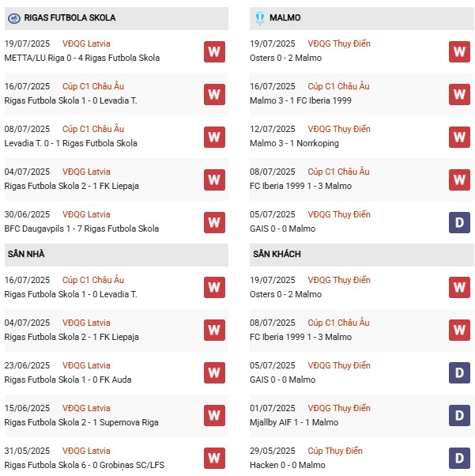The image size is (475, 476).
Task: Open VĐQG Latvia link dated 19/07/2025
Action: (x=87, y=43)
